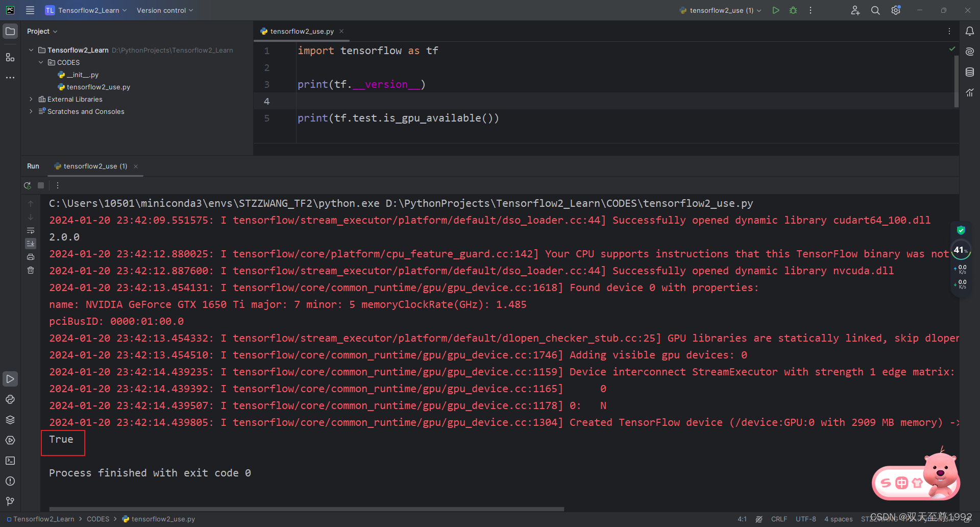Clear all console output trash icon
This screenshot has width=980, height=527.
(x=31, y=270)
